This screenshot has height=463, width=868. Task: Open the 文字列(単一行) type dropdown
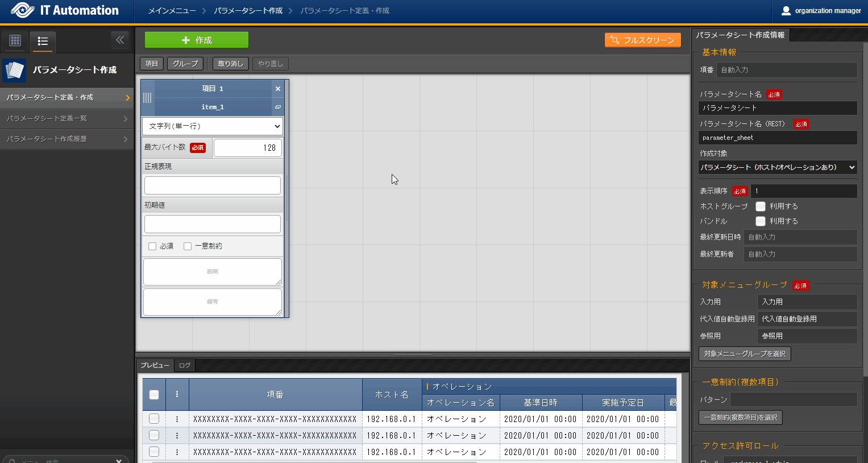pyautogui.click(x=212, y=126)
